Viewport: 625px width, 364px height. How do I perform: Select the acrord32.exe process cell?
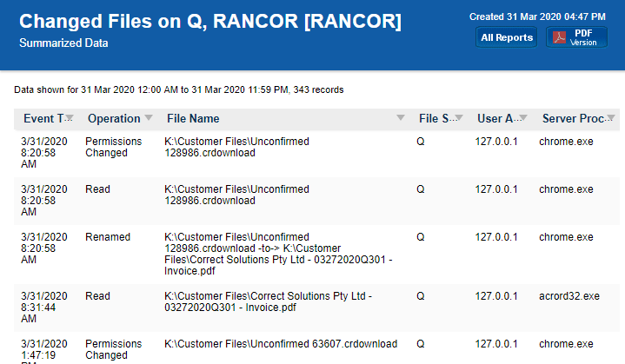click(568, 296)
